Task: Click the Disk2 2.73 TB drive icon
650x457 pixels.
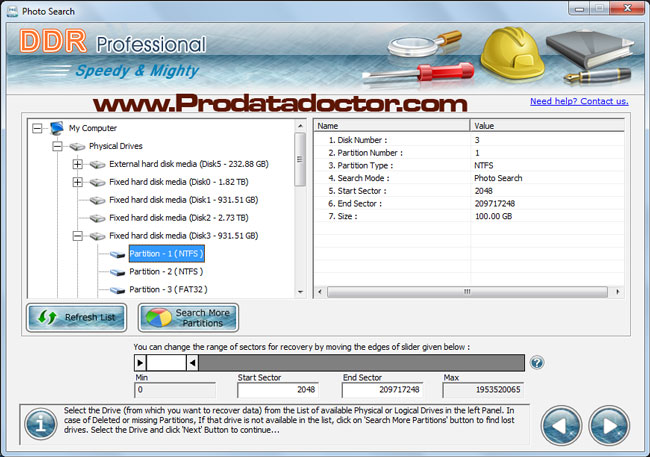Action: (x=97, y=218)
